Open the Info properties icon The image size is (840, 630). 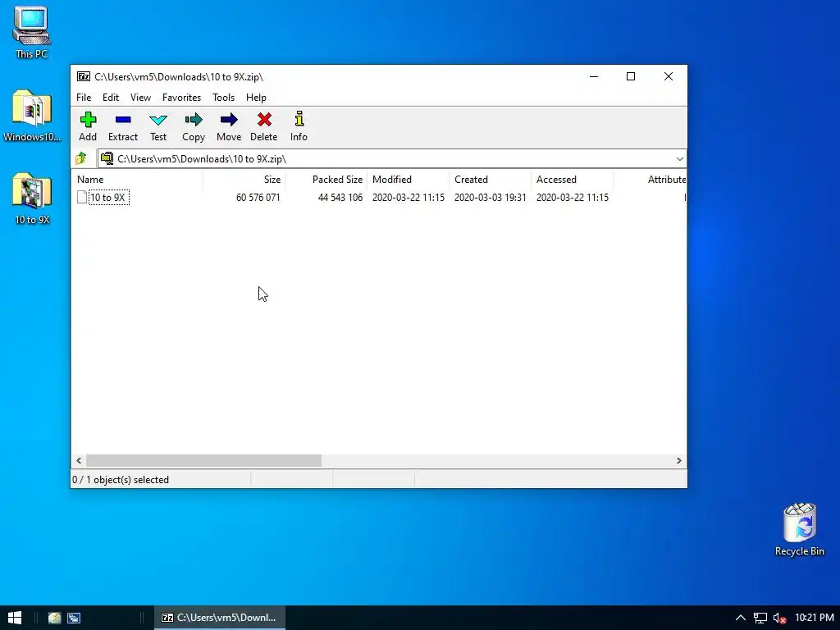pyautogui.click(x=299, y=119)
